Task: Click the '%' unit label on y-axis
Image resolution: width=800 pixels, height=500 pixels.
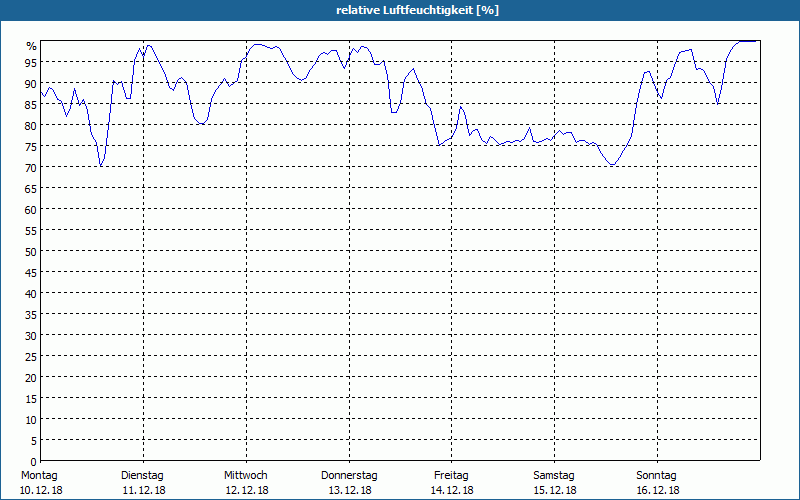Action: tap(32, 46)
